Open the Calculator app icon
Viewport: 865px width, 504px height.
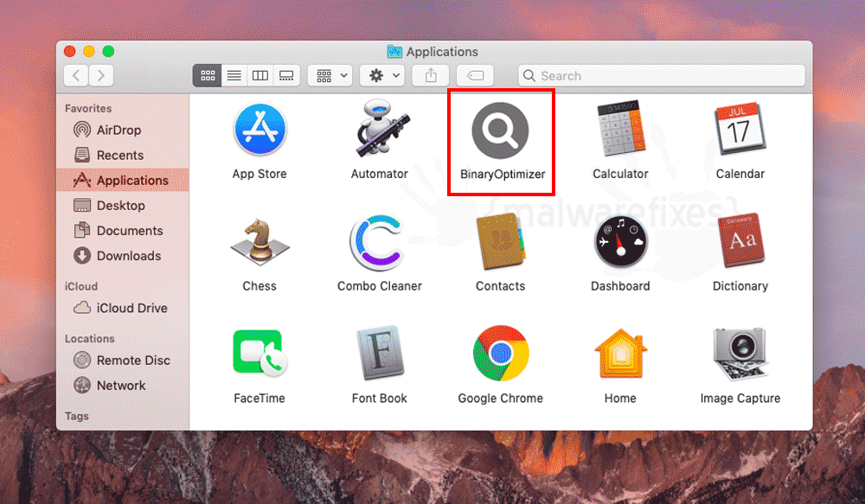(x=620, y=129)
